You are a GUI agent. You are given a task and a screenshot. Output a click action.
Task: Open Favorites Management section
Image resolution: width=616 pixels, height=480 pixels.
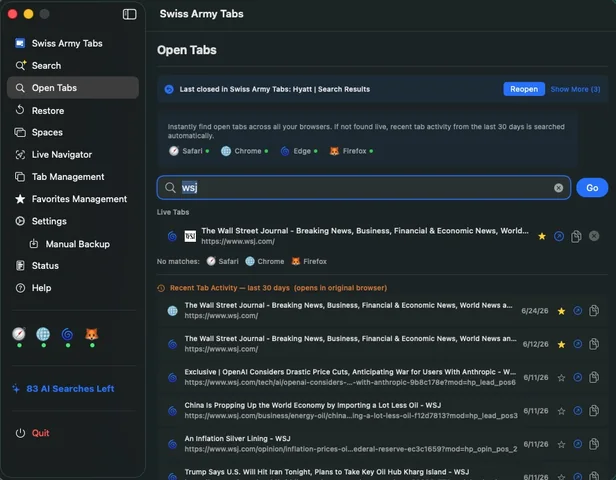[71, 199]
